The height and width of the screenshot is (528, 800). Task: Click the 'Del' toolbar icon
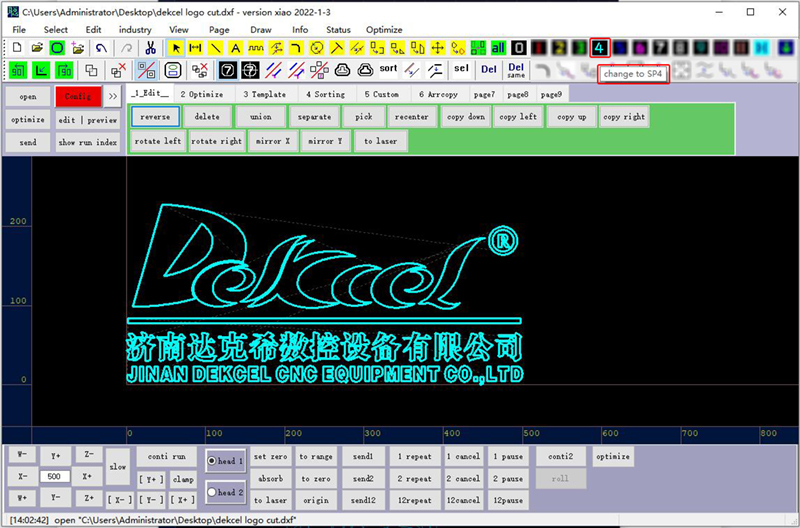pyautogui.click(x=489, y=69)
